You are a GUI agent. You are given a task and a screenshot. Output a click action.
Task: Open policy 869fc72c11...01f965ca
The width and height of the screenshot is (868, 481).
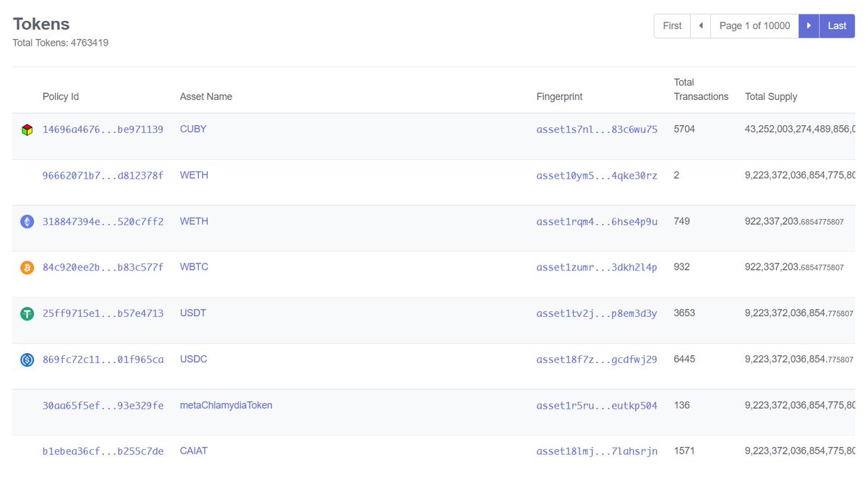pyautogui.click(x=103, y=359)
